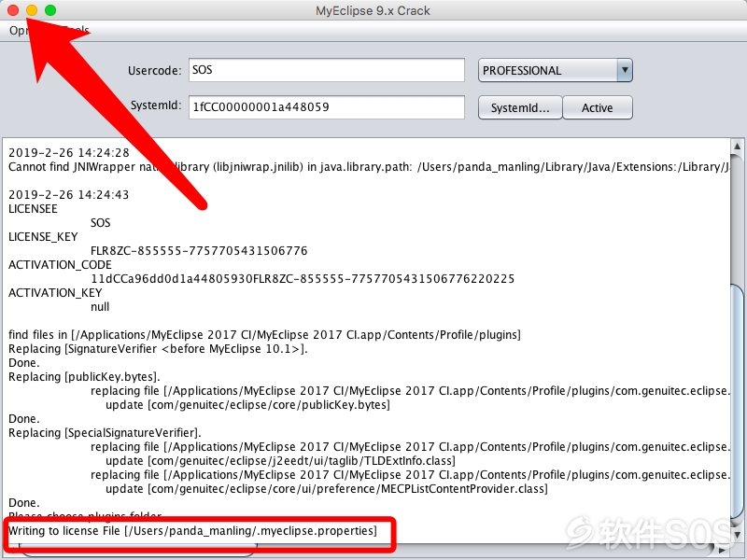Click the timestamp '2019-2-26 14:24:28'
Image resolution: width=747 pixels, height=560 pixels.
[x=68, y=153]
